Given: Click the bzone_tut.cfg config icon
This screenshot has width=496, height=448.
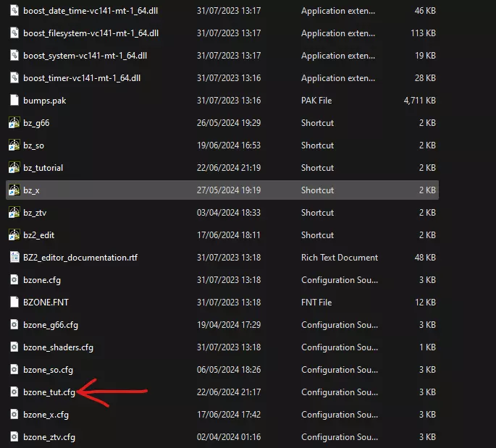Looking at the screenshot, I should 14,392.
